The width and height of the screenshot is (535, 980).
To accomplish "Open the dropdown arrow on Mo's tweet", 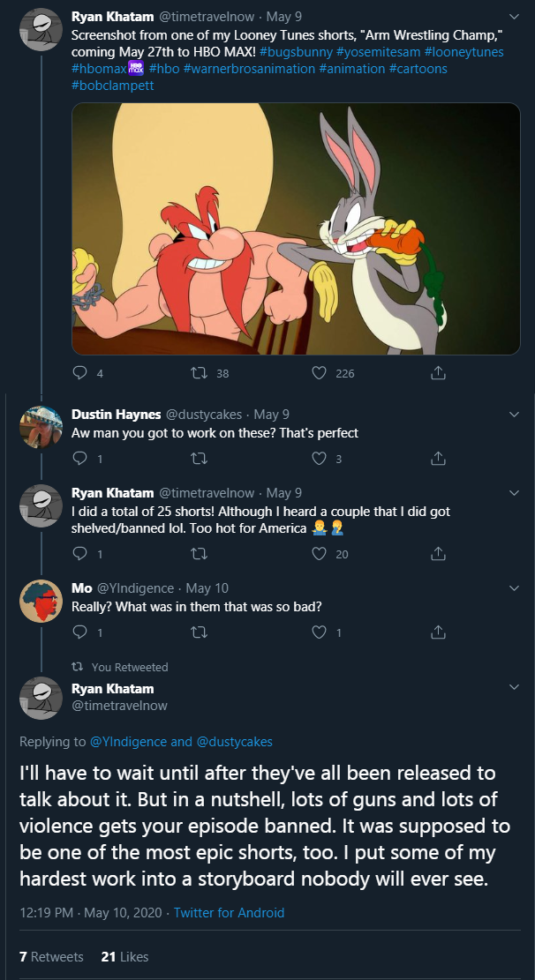I will 516,588.
